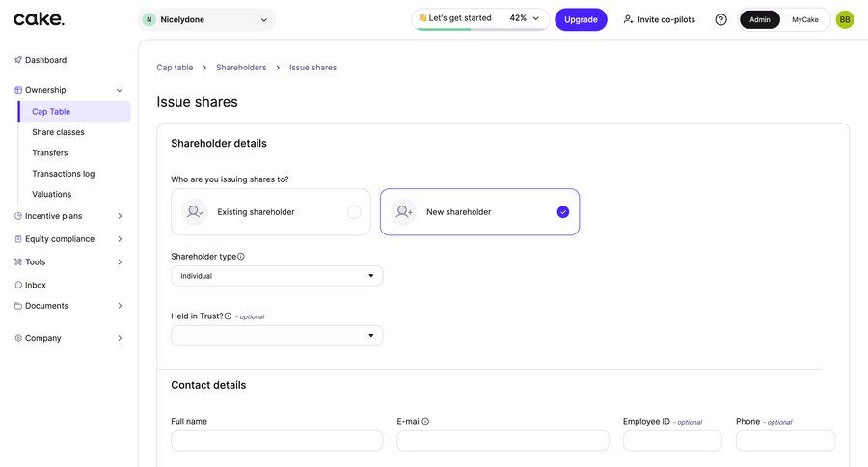Click the Upgrade button

581,19
